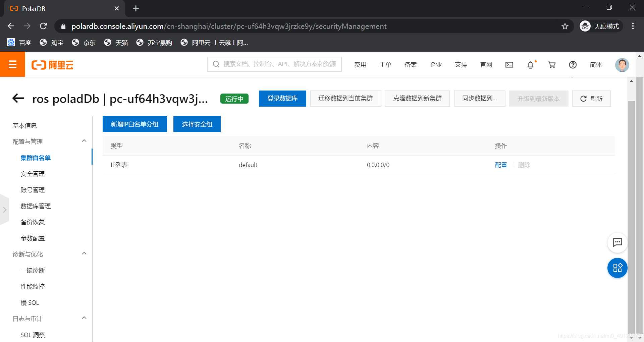Click the 刷新 refresh button
The image size is (644, 342).
[591, 99]
